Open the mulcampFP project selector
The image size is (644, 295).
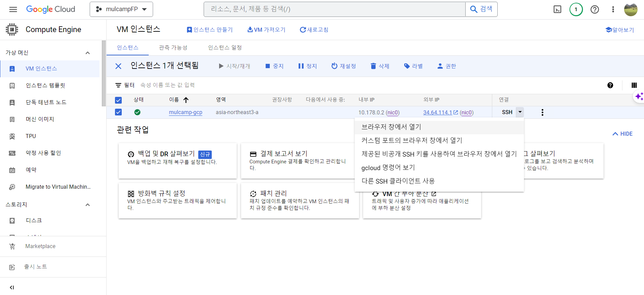(121, 9)
